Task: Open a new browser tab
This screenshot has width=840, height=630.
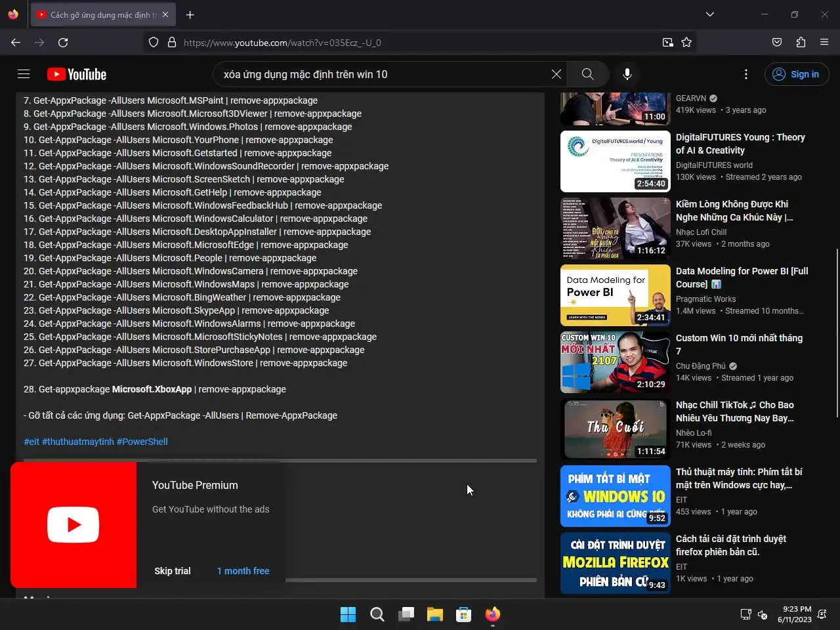Action: click(x=190, y=14)
